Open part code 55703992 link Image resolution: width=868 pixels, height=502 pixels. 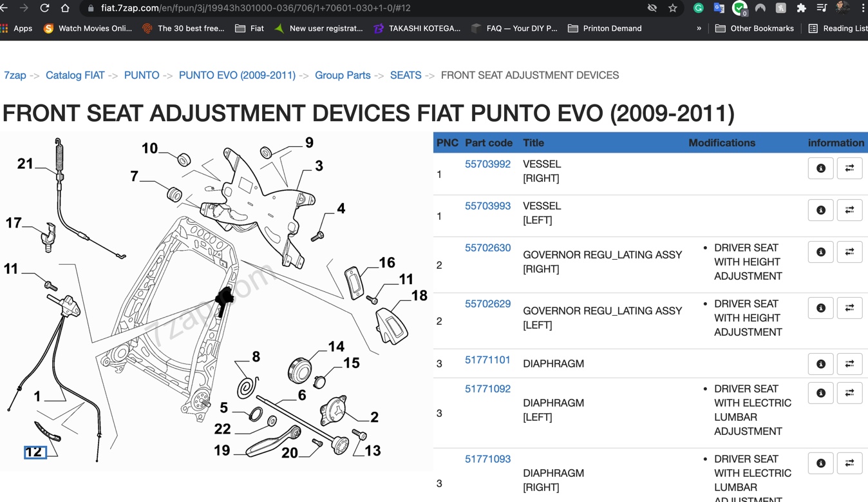487,164
